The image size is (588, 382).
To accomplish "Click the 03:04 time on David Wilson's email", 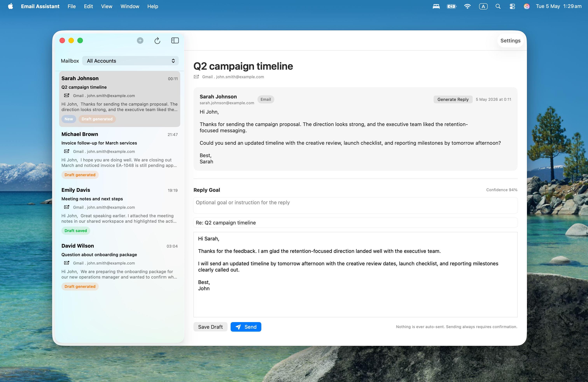I will tap(172, 246).
